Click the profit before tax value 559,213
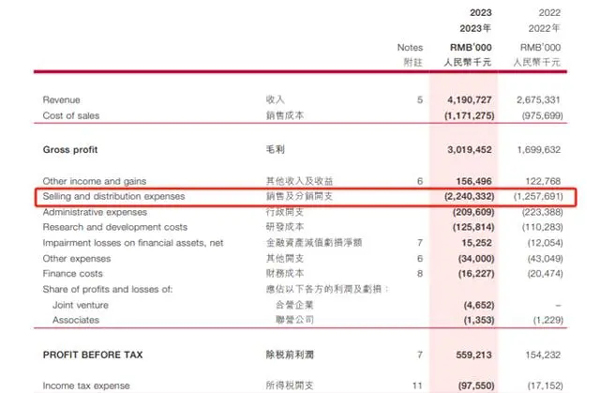This screenshot has width=600, height=393. coord(473,355)
